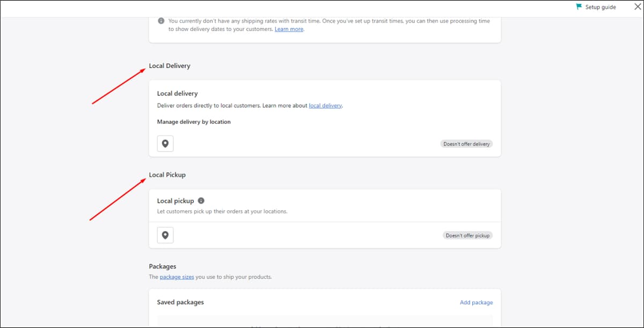Screen dimensions: 644x328
Task: Click the Setup guide flag icon
Action: coord(579,7)
